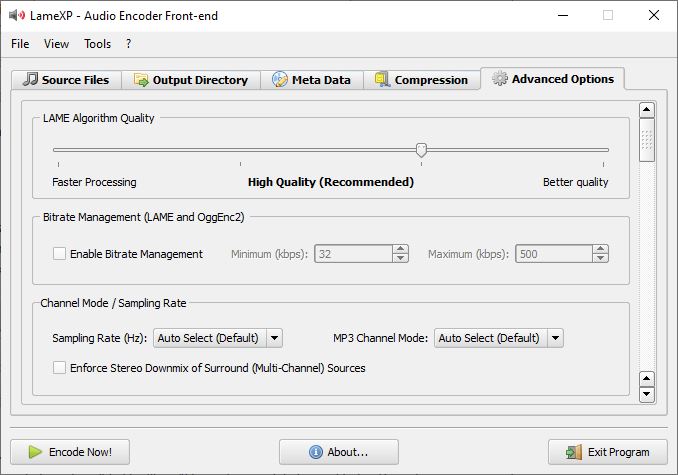
Task: Open the Tools menu
Action: tap(97, 44)
